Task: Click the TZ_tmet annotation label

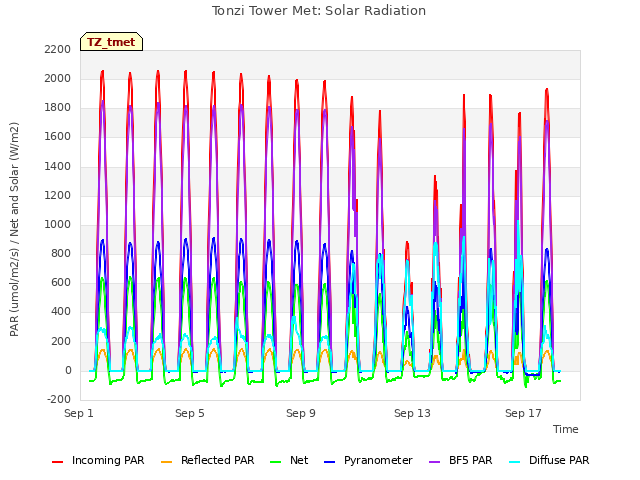Action: point(111,42)
